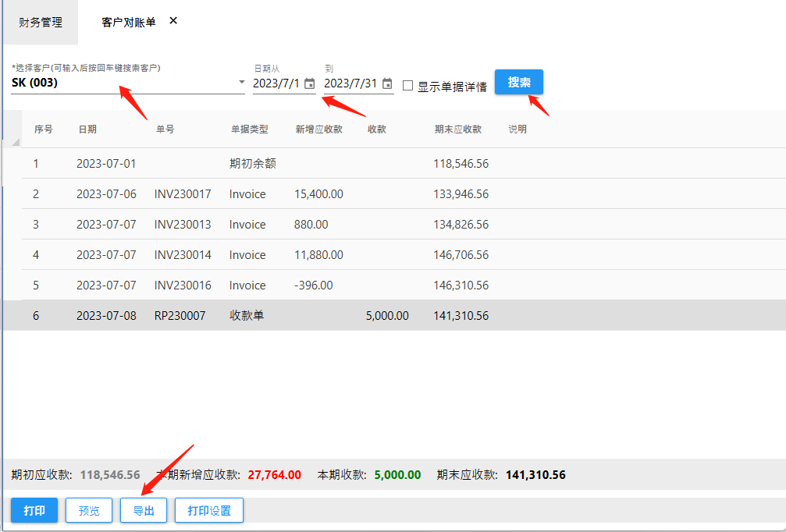
Task: Close the 客户对账单 tab
Action: 173,21
